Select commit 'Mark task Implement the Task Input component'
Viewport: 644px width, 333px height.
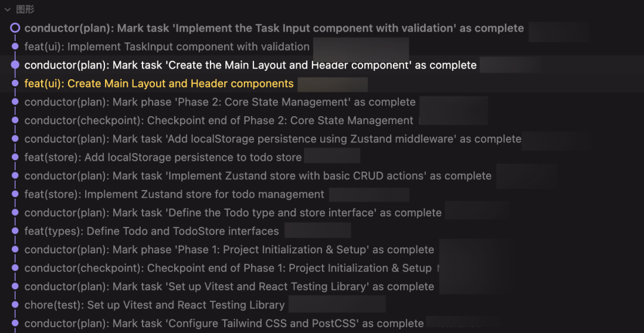[274, 28]
